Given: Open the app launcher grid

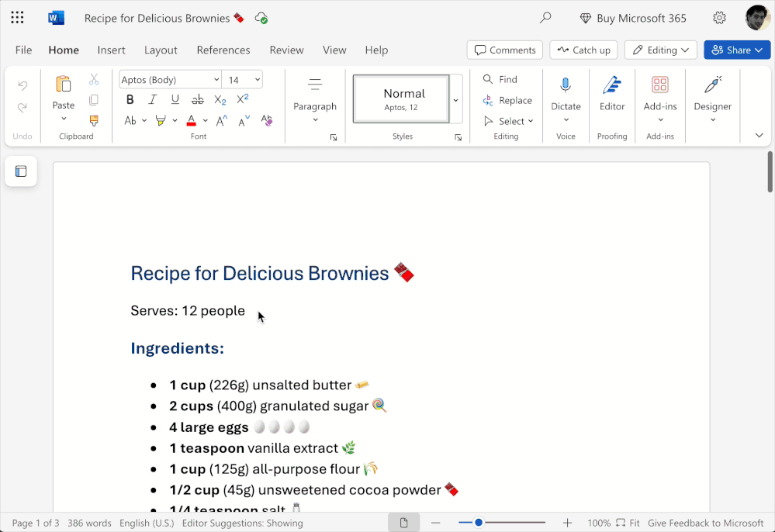Looking at the screenshot, I should (x=17, y=18).
